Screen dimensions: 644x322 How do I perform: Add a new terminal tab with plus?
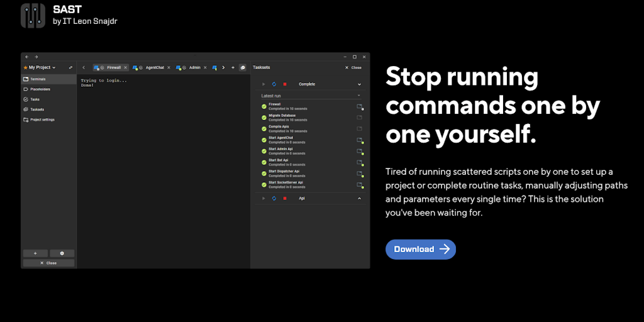pos(233,67)
